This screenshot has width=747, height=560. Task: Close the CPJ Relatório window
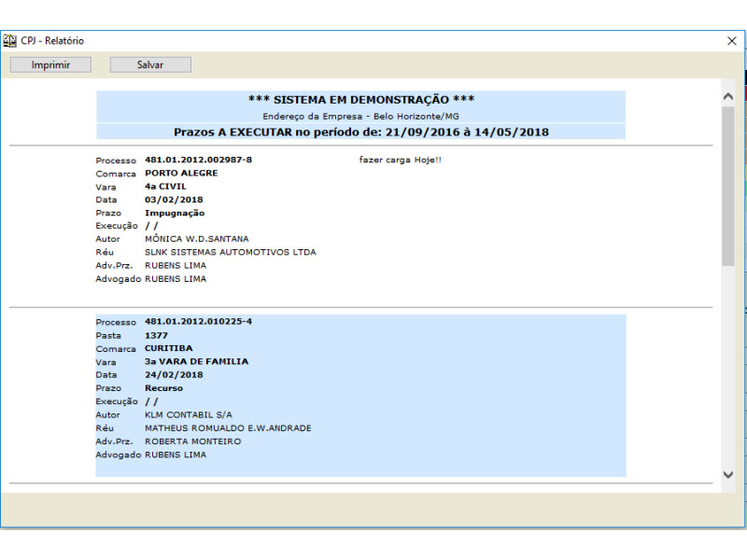731,41
